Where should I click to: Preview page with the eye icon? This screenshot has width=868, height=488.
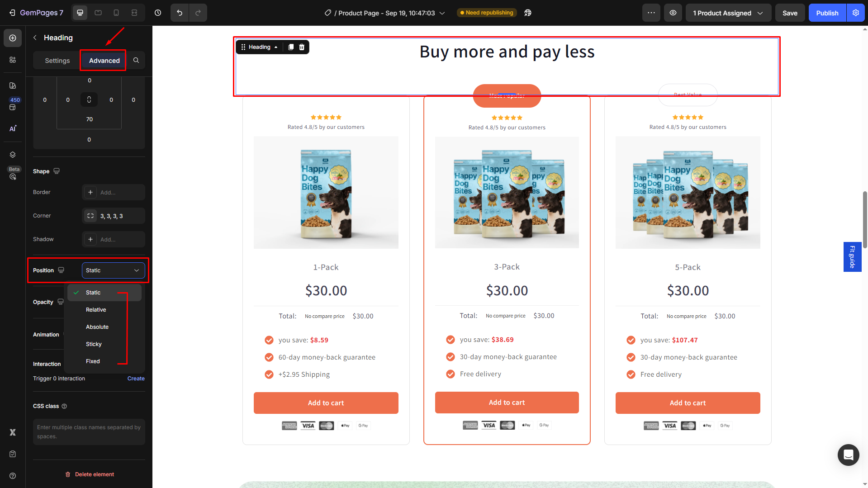tap(673, 13)
